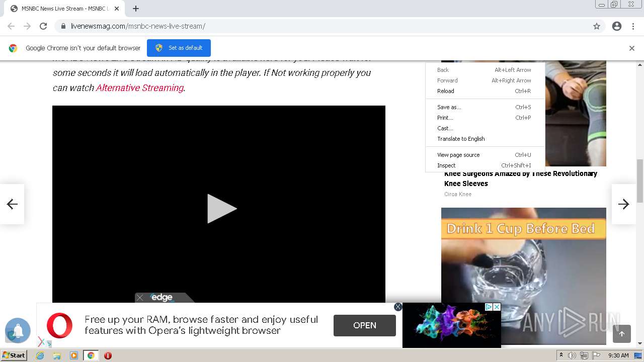Click the Opera logo in the banner ad
This screenshot has height=362, width=644.
click(59, 325)
